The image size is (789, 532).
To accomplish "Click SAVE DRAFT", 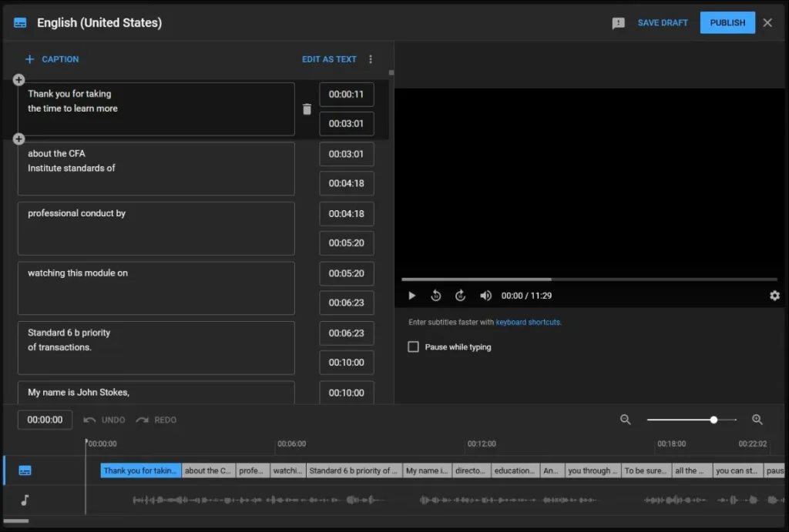I will coord(662,22).
